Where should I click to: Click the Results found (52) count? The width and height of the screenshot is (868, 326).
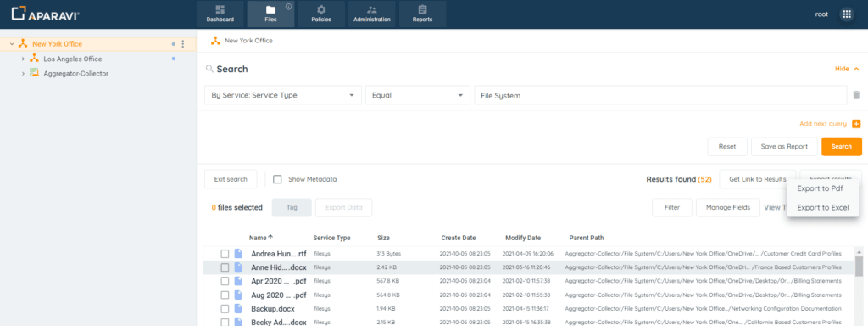coord(679,179)
